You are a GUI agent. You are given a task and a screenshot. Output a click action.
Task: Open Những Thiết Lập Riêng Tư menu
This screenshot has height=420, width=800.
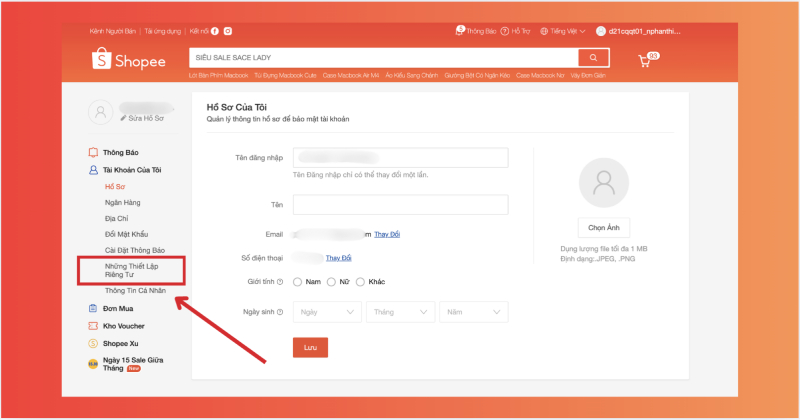click(x=131, y=272)
